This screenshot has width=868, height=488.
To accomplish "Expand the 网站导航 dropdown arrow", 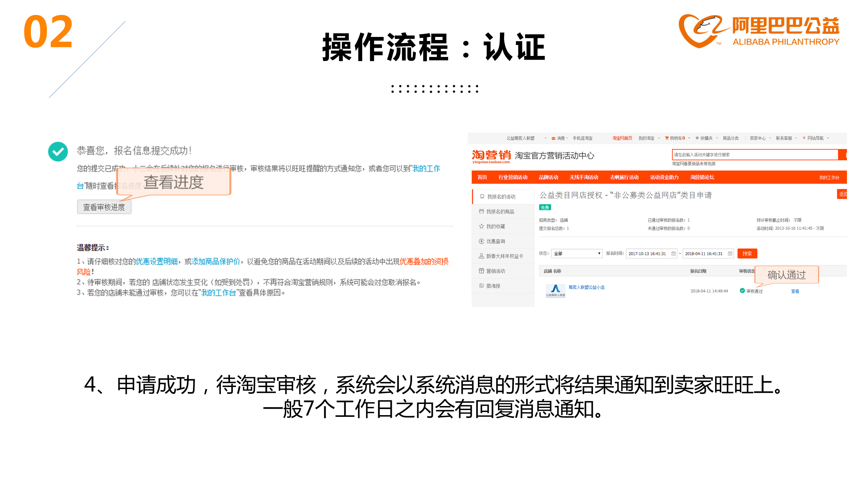I will tap(828, 138).
